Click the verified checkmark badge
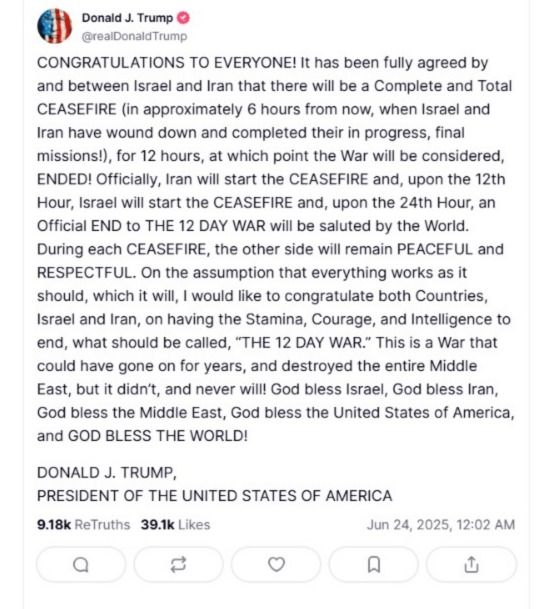This screenshot has height=609, width=536. [183, 18]
